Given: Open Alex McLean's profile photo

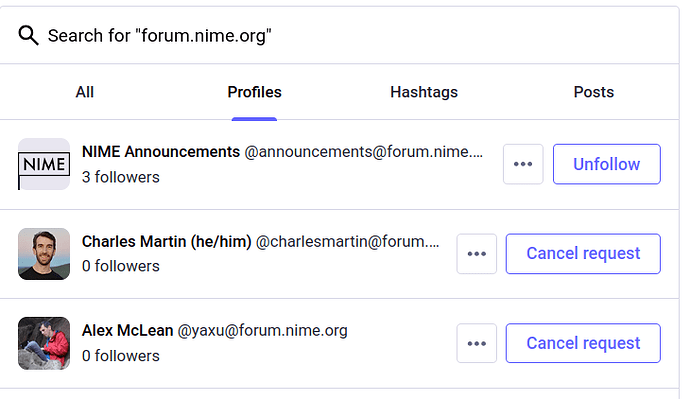Looking at the screenshot, I should click(x=44, y=343).
